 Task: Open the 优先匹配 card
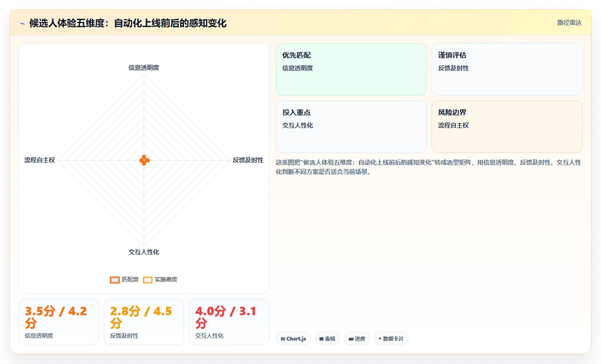351,69
